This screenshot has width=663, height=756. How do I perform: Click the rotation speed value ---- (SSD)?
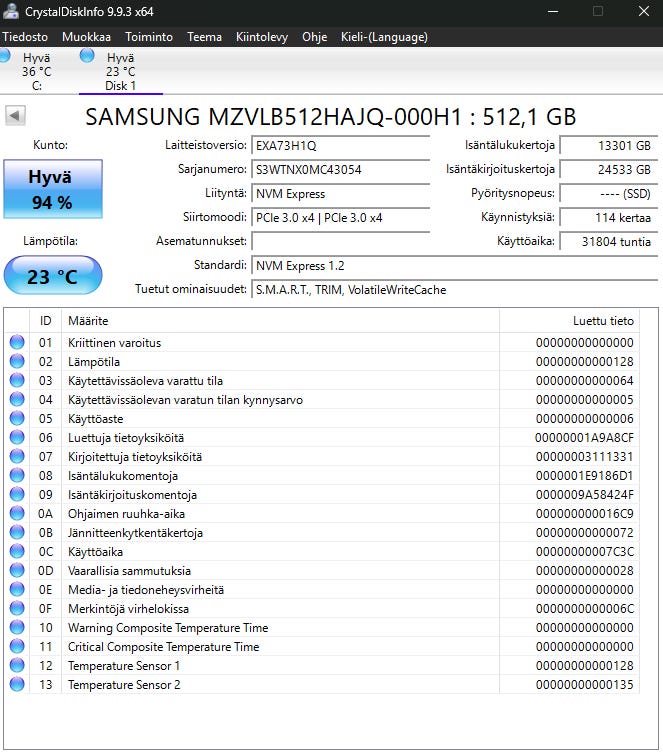point(608,194)
